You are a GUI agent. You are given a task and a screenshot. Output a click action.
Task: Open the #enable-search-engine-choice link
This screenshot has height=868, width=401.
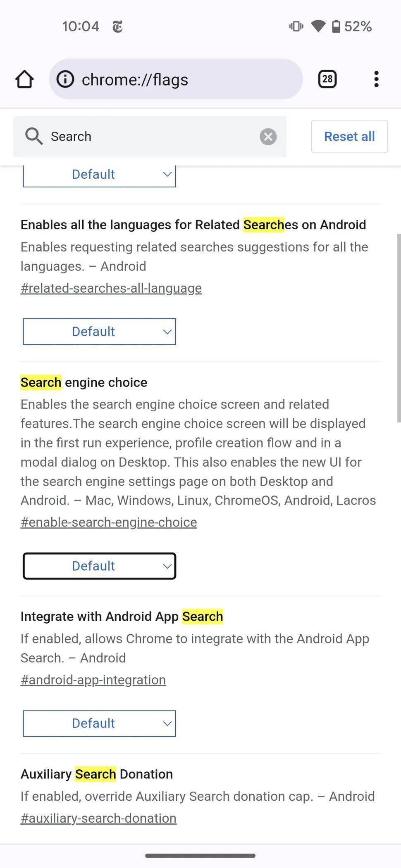(x=108, y=522)
